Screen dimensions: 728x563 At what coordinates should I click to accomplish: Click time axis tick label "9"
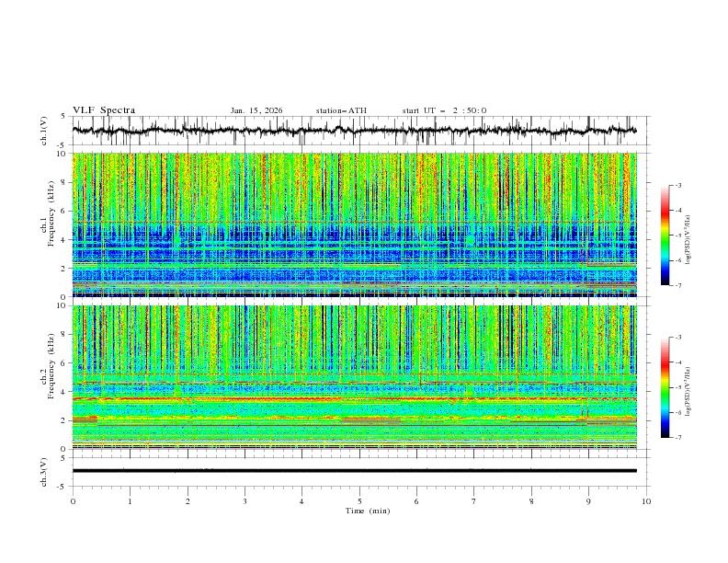coord(588,501)
